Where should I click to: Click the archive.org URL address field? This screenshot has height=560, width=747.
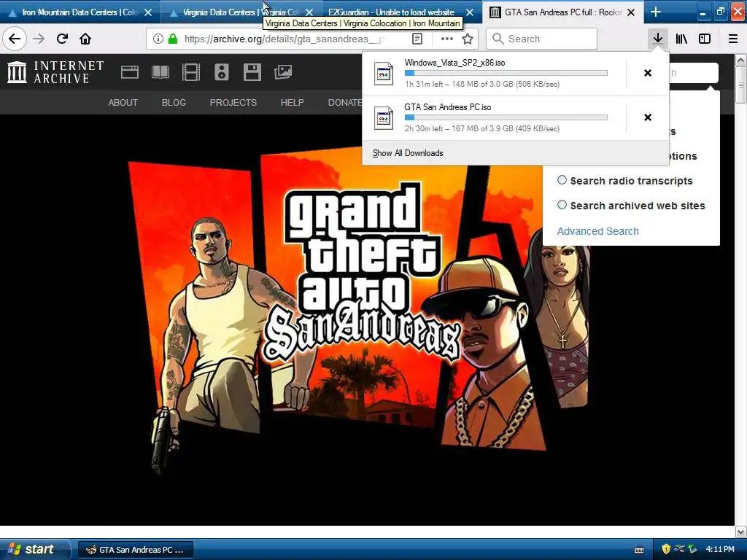[x=284, y=39]
